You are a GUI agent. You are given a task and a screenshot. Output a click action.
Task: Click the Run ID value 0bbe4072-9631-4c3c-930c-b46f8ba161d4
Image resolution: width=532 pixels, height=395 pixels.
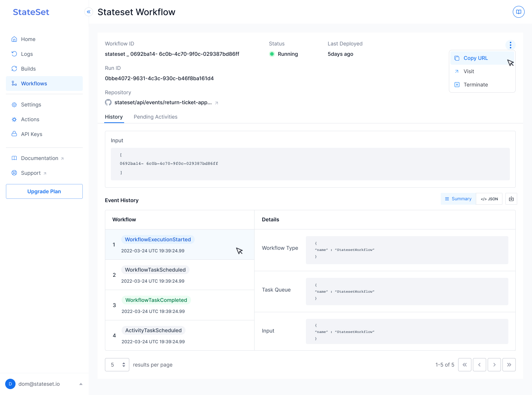tap(159, 78)
